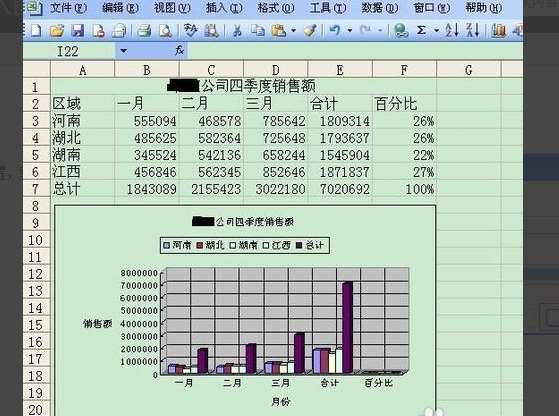Click the Paste clipboard icon
The image size is (559, 416).
279,31
